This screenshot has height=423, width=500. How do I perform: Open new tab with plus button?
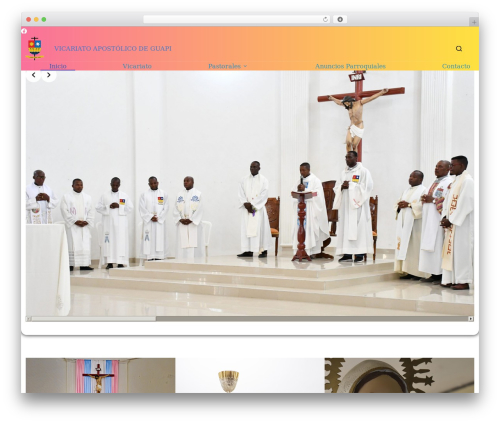click(x=474, y=22)
